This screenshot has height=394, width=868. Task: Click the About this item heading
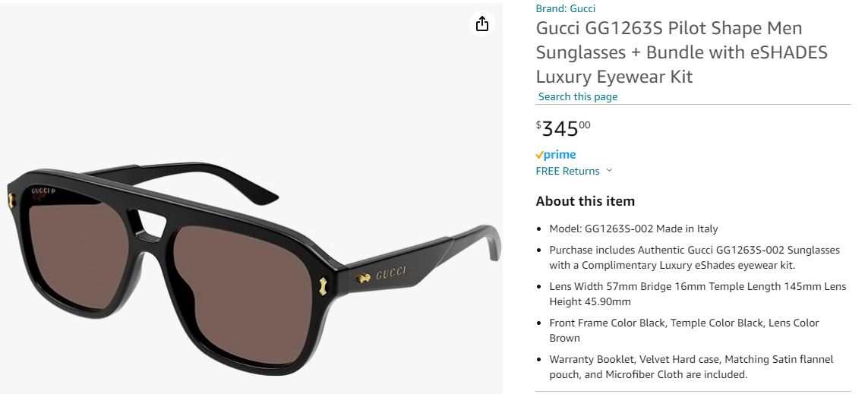585,201
